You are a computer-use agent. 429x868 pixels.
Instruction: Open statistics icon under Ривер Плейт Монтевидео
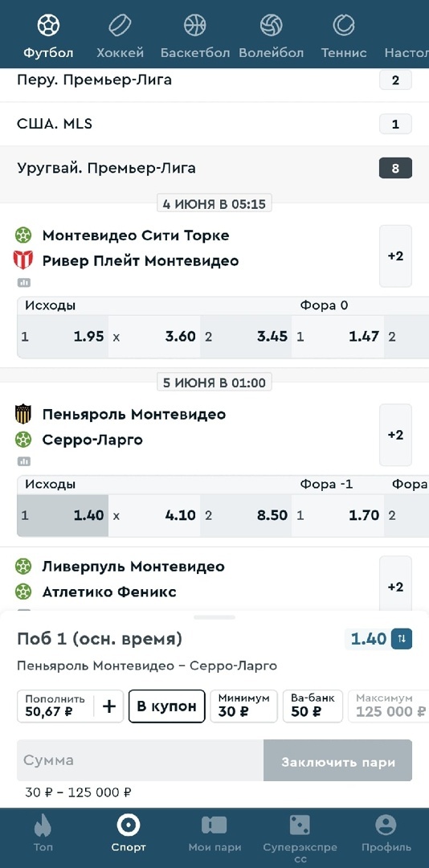(24, 283)
